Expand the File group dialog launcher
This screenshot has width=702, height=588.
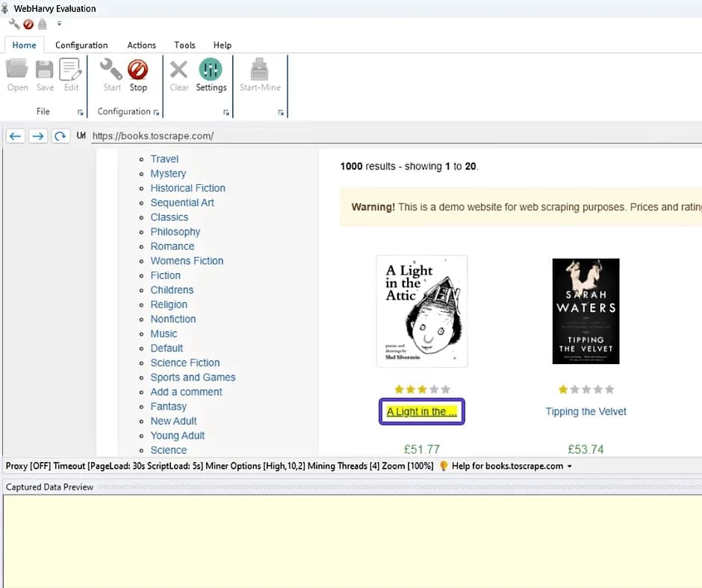coord(80,113)
